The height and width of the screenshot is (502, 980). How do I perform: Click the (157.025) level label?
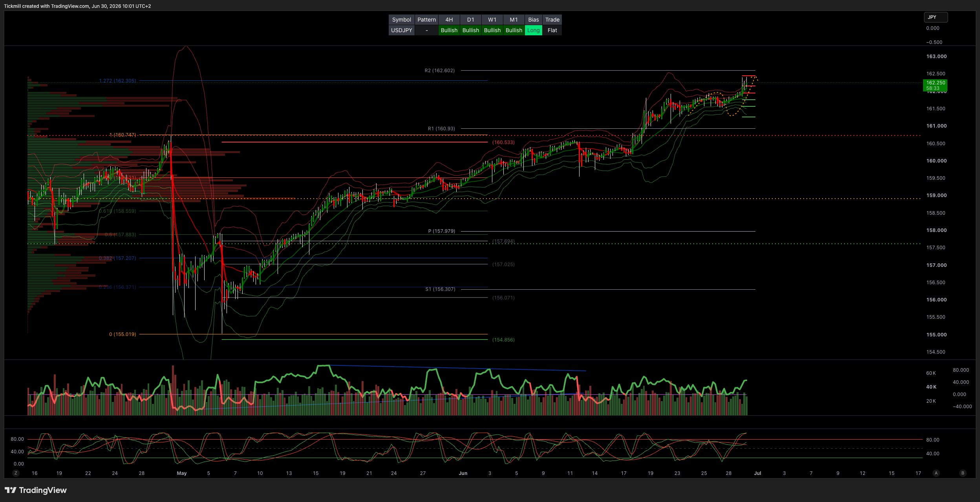click(503, 265)
